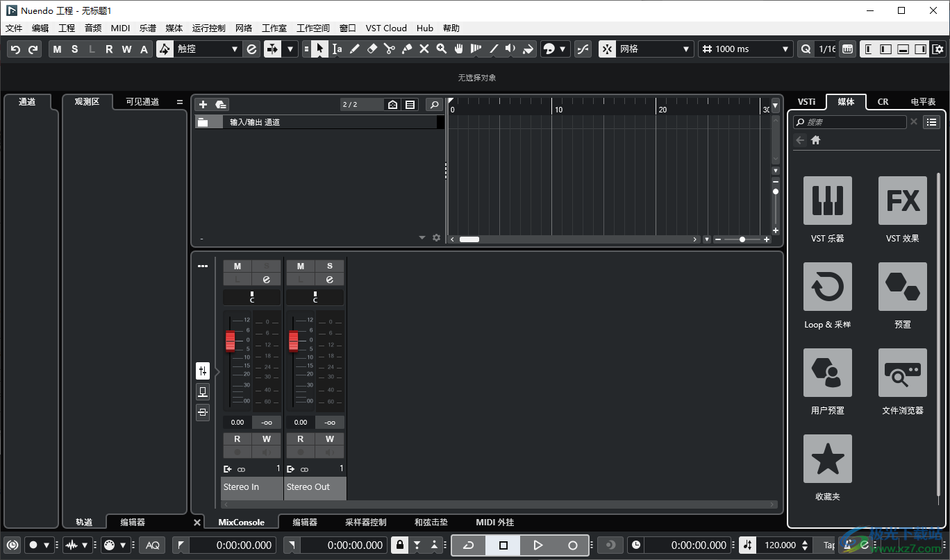Select the Scissors split tool
This screenshot has height=560, width=950.
coord(389,49)
